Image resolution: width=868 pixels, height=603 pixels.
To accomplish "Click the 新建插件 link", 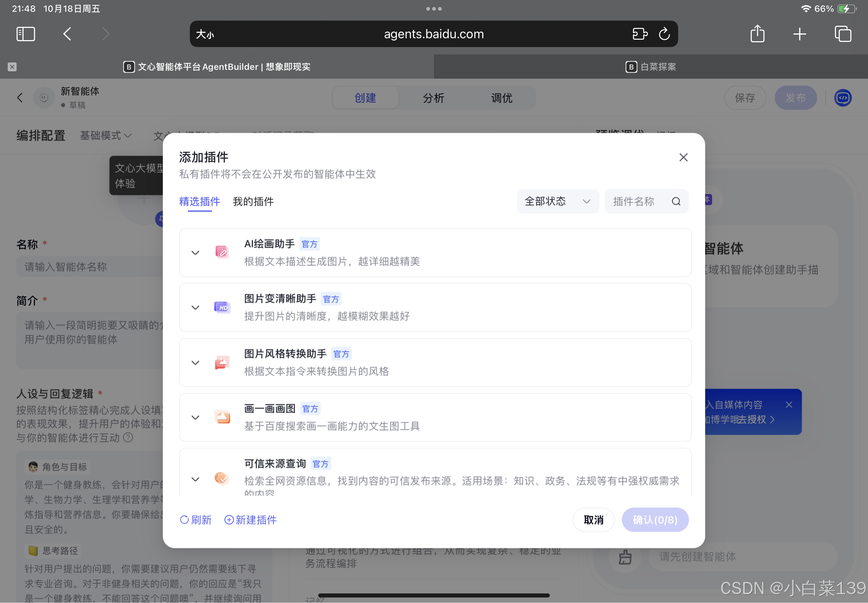I will [x=250, y=520].
